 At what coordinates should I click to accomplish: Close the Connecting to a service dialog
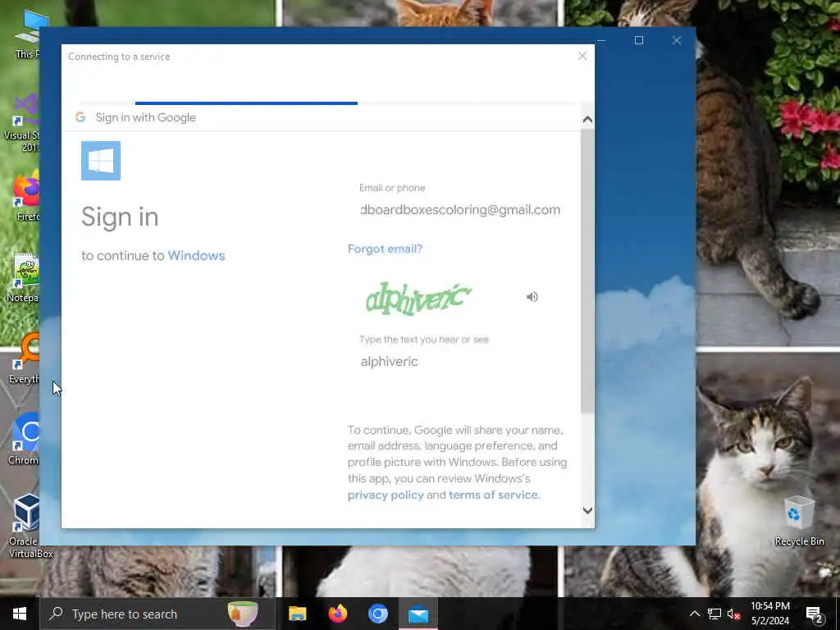point(582,56)
